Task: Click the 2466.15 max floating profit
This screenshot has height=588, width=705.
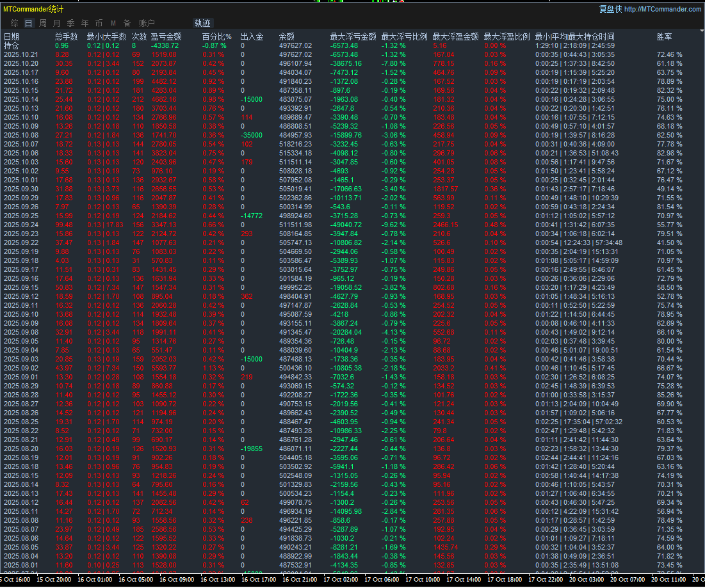Action: click(446, 225)
